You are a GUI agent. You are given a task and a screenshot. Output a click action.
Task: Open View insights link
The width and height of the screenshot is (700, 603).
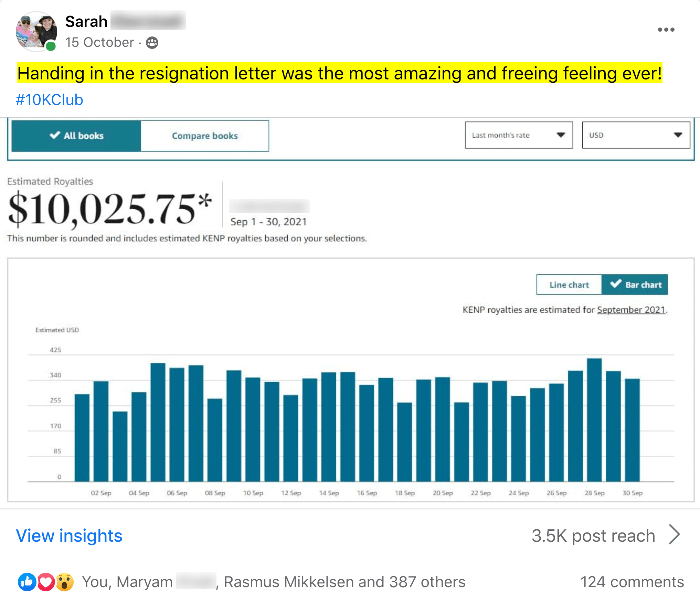point(69,536)
